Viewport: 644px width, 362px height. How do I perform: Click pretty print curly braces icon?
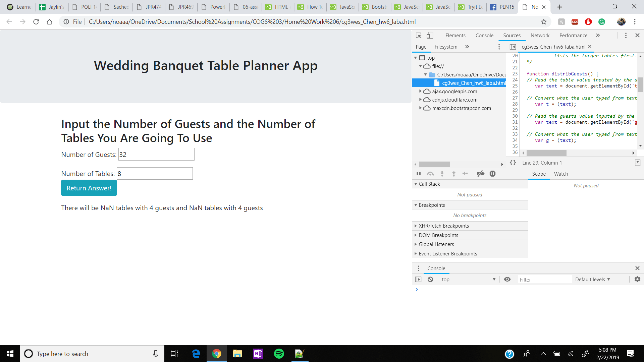(x=513, y=163)
